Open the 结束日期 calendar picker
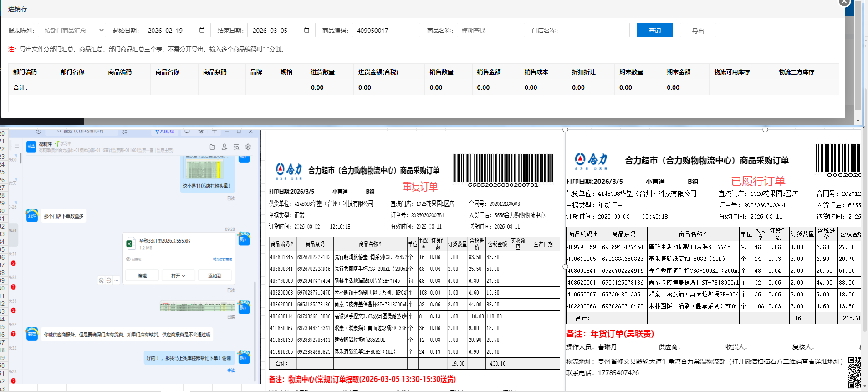This screenshot has width=868, height=392. click(306, 31)
